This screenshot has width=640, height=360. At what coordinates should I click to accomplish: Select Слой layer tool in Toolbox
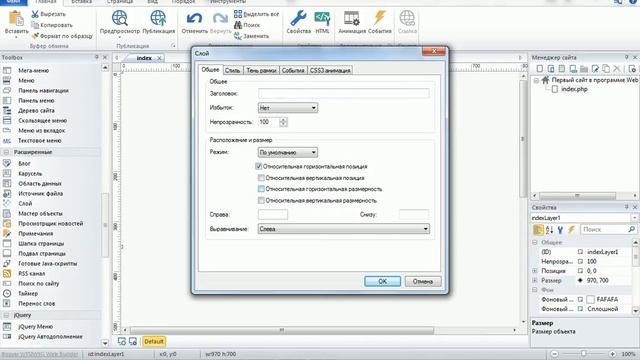pyautogui.click(x=25, y=203)
